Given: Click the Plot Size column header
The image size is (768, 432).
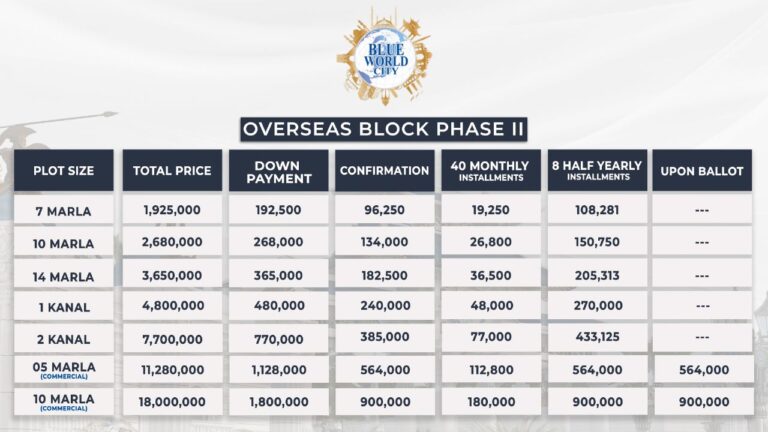Looking at the screenshot, I should (x=64, y=171).
